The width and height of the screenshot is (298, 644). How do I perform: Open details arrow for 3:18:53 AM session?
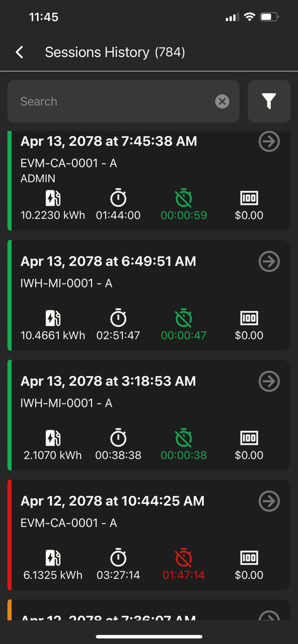pyautogui.click(x=269, y=381)
